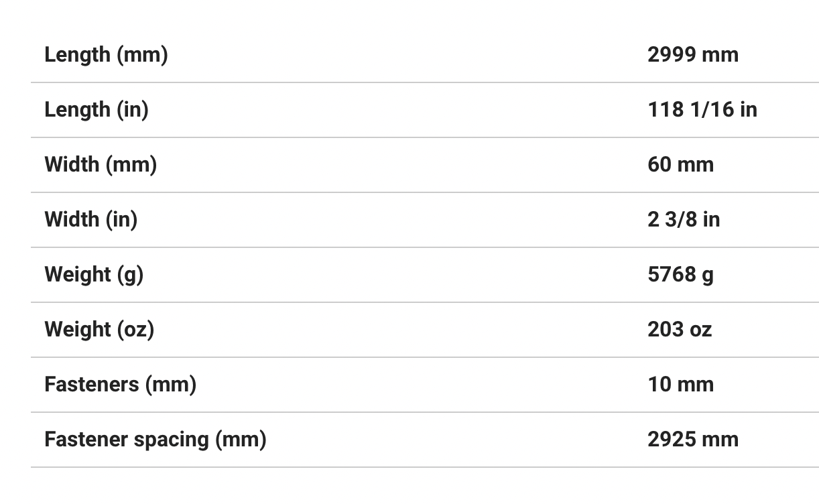Click the divider line beneath the Weight (oz) row

pos(424,357)
